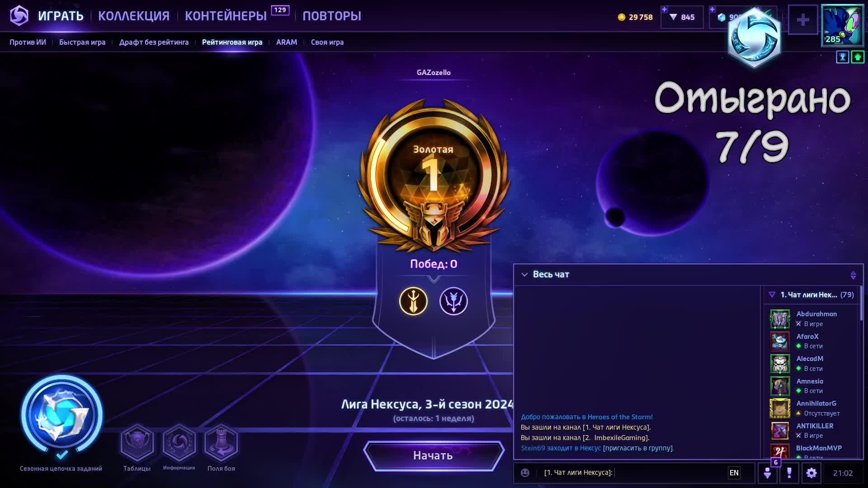The height and width of the screenshot is (488, 868).
Task: Expand the chat panel size arrows
Action: click(x=853, y=275)
